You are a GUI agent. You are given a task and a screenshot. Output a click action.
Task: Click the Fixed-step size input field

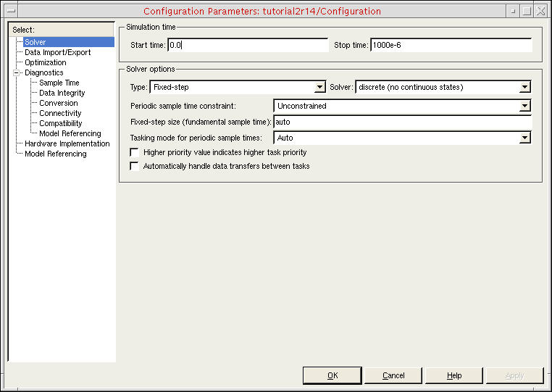click(402, 122)
